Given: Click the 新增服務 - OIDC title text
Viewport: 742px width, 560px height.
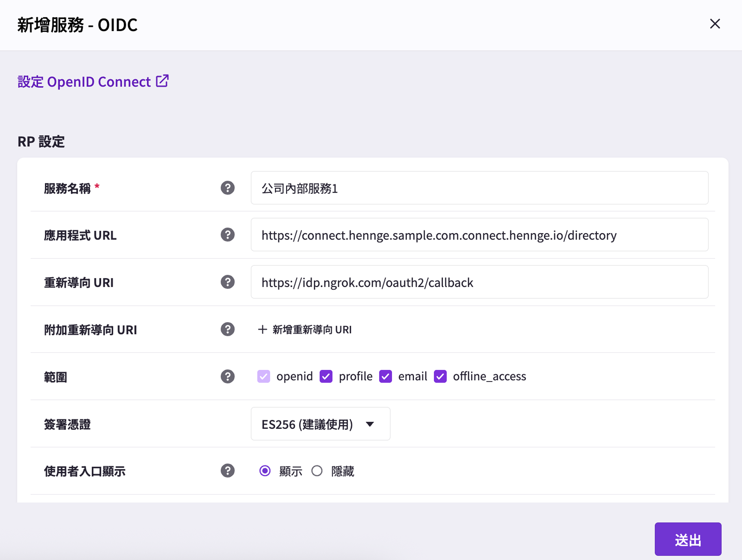Looking at the screenshot, I should pyautogui.click(x=77, y=25).
